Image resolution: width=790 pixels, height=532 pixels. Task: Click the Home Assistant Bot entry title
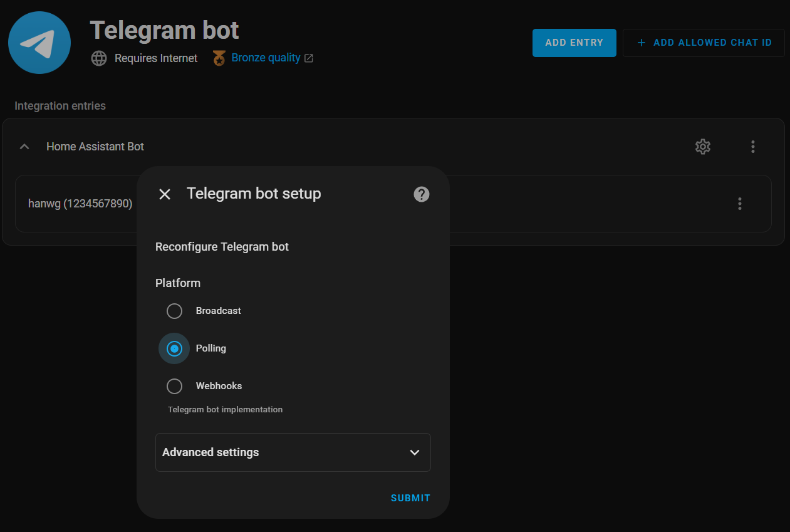pyautogui.click(x=95, y=147)
